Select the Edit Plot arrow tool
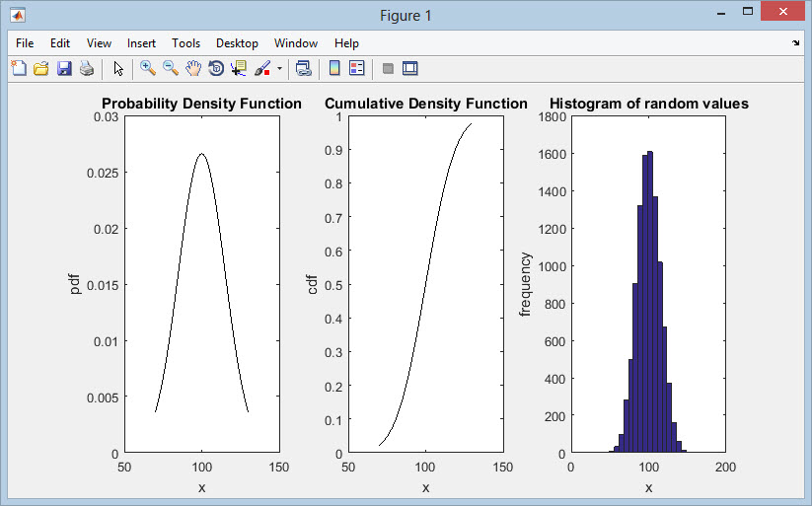The width and height of the screenshot is (812, 506). 118,68
